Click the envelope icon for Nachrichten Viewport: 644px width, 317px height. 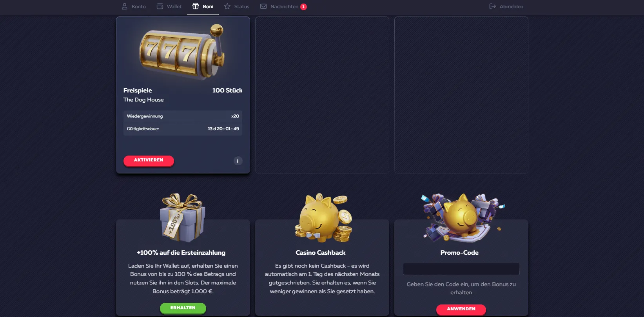point(263,6)
